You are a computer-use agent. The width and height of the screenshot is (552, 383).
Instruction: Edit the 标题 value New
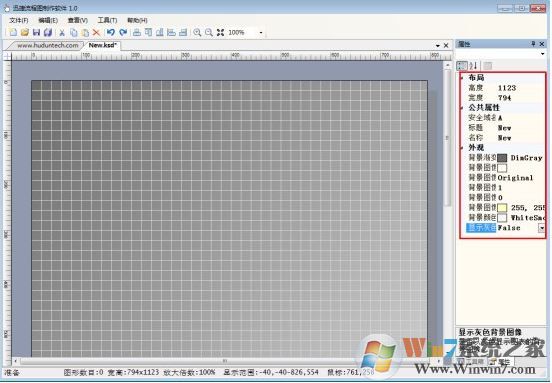coord(504,128)
